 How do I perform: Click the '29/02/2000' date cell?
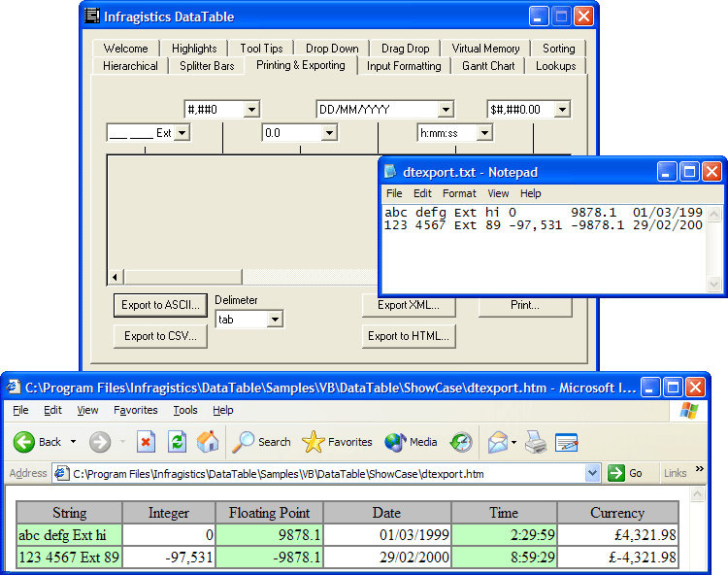point(387,558)
